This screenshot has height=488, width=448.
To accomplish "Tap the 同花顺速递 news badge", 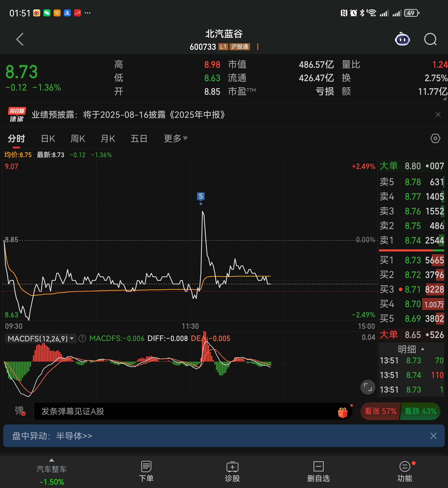I will [17, 114].
